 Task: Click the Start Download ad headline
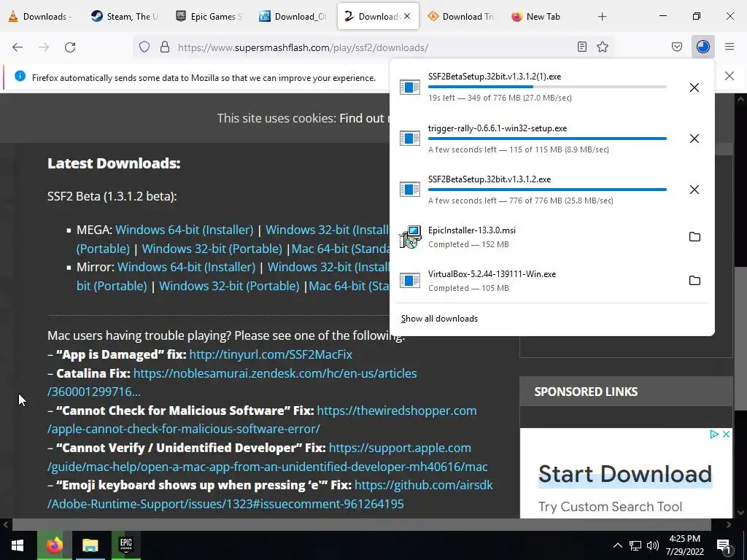coord(625,474)
